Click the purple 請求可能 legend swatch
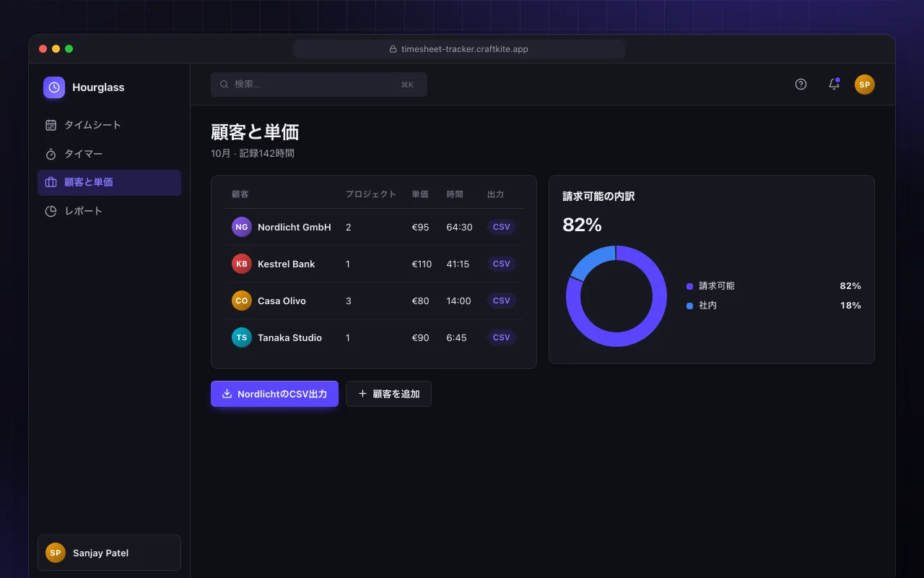This screenshot has width=924, height=578. pos(689,286)
